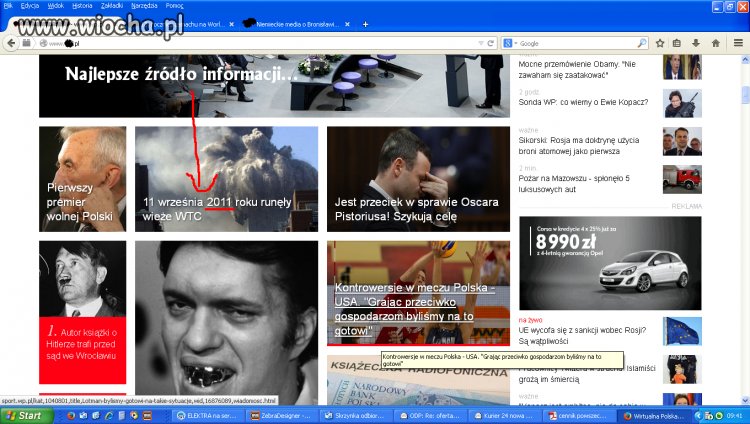This screenshot has height=424, width=750.
Task: Open the search engine selector icon
Action: tap(510, 43)
